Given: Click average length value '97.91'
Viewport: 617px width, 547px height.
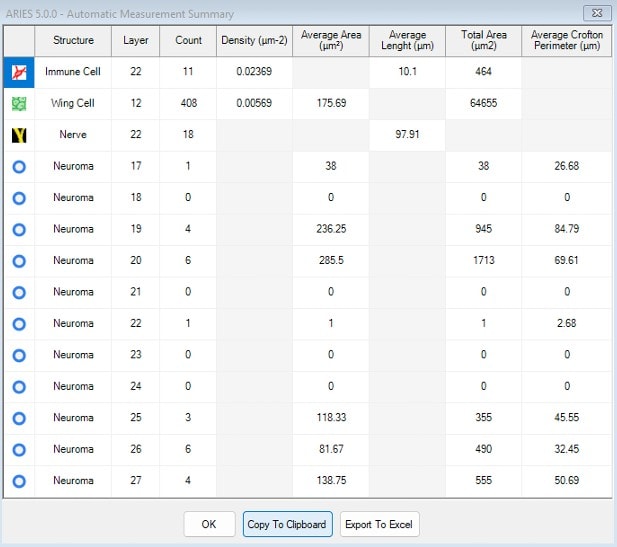Looking at the screenshot, I should [x=407, y=135].
